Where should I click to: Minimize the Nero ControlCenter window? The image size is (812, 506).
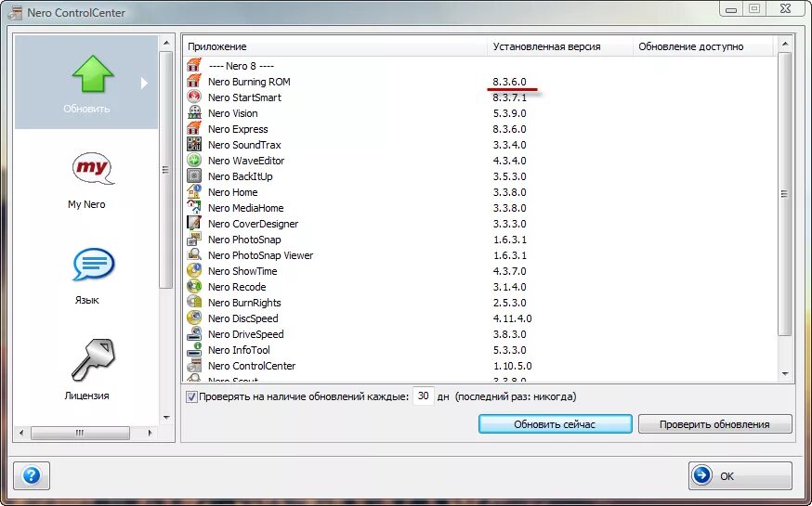click(x=731, y=8)
